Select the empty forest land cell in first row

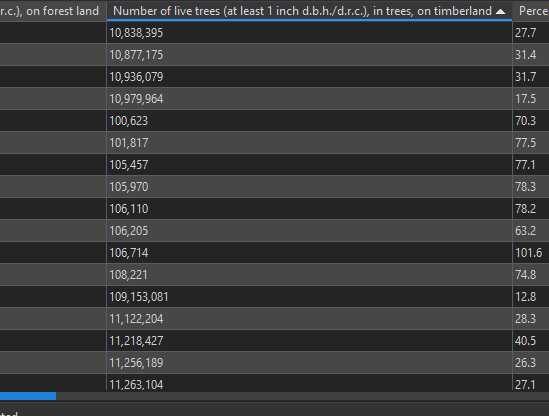pyautogui.click(x=53, y=33)
